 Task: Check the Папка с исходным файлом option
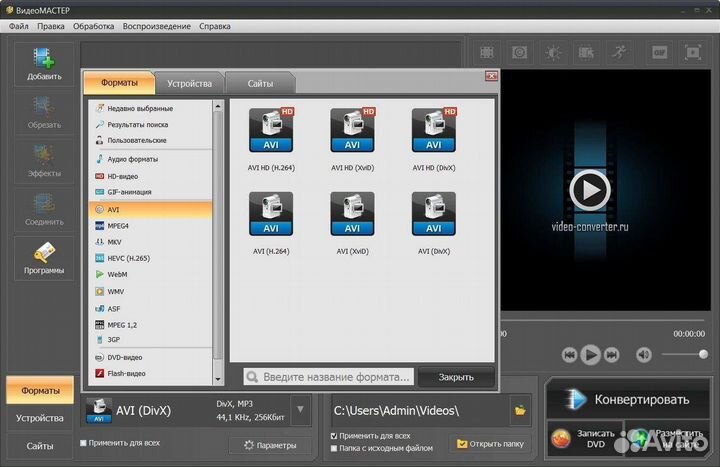tap(335, 449)
